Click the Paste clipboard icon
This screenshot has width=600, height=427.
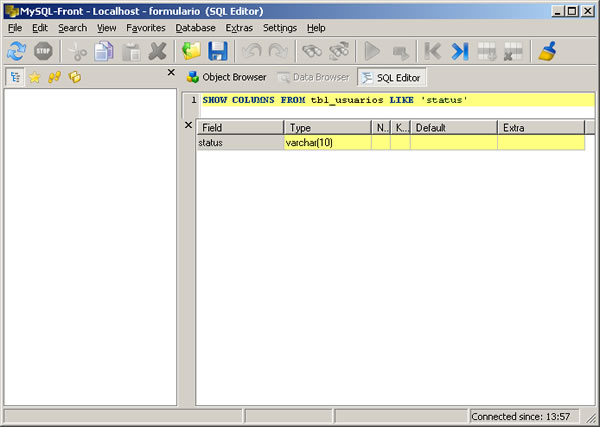131,51
